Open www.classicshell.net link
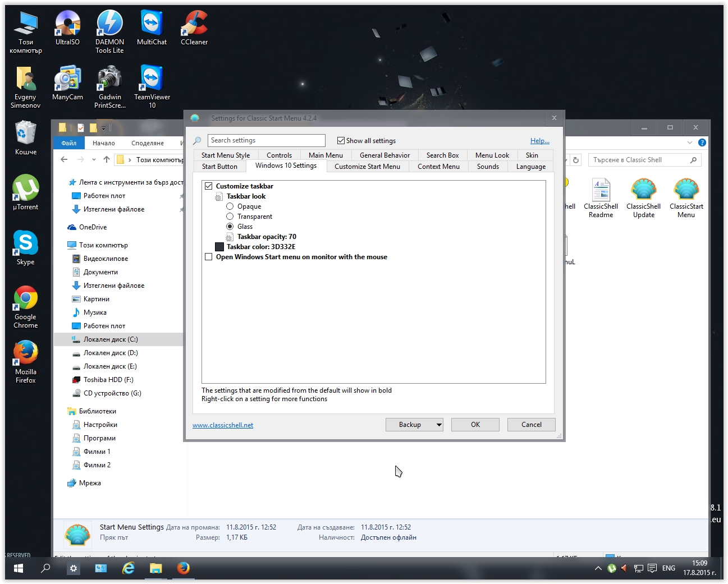Screen dimensions: 728x584 coord(223,425)
